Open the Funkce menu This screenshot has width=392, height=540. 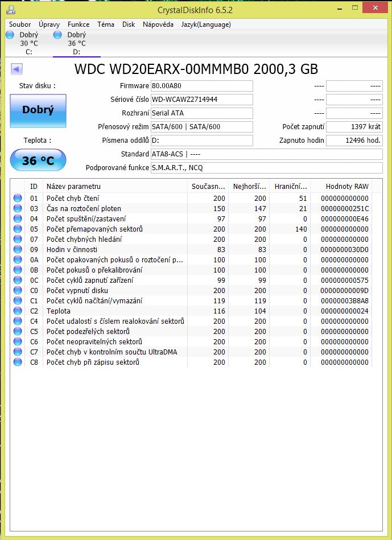click(79, 24)
